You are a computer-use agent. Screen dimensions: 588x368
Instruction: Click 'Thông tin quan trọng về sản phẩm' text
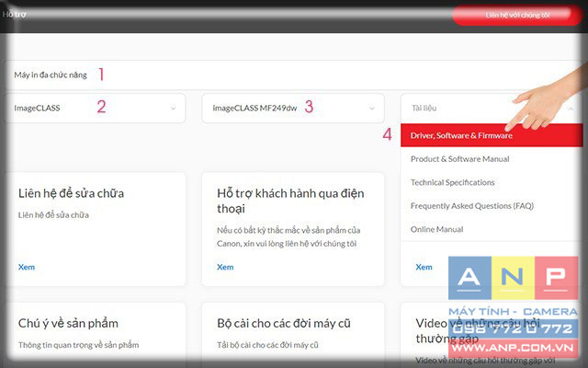point(78,345)
